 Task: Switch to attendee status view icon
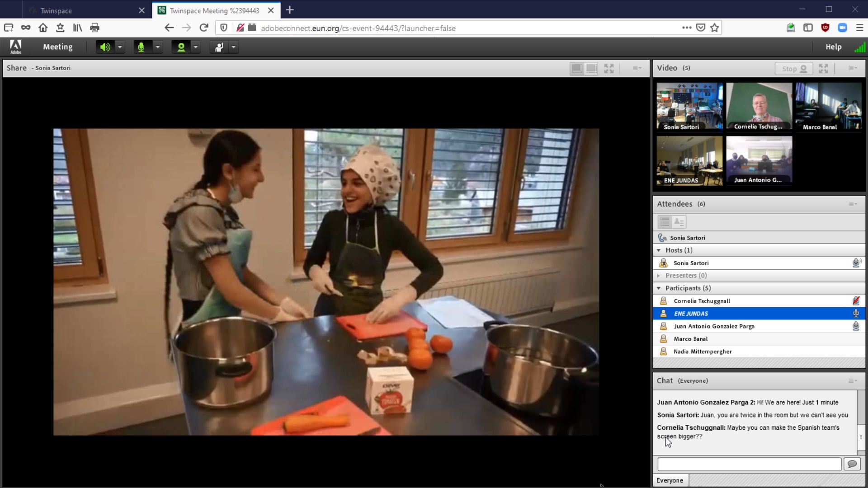coord(679,222)
